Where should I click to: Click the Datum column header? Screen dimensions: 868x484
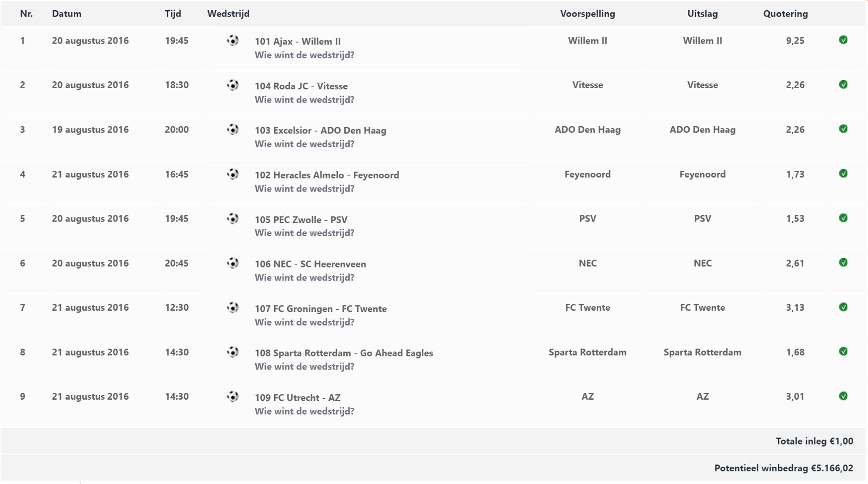coord(67,14)
